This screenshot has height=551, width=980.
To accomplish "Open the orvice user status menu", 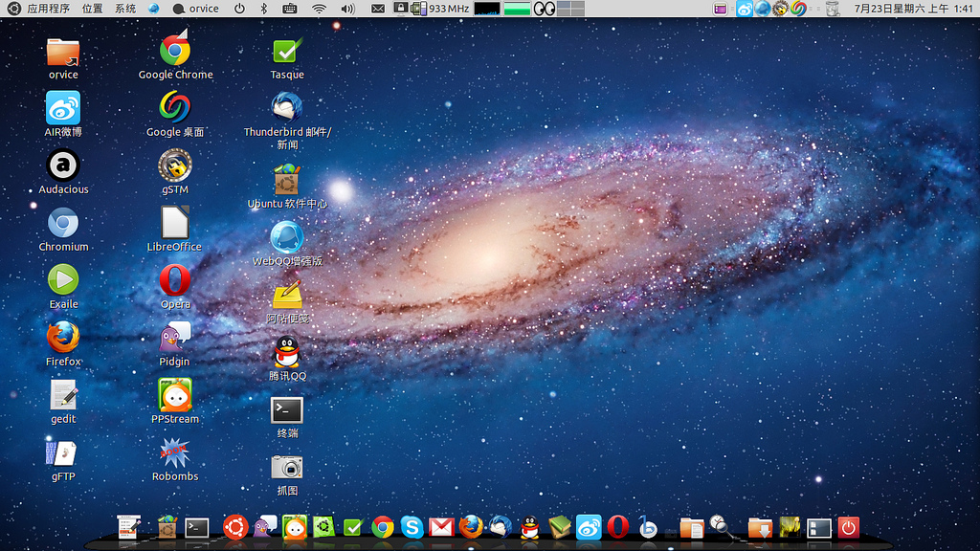I will click(x=195, y=8).
